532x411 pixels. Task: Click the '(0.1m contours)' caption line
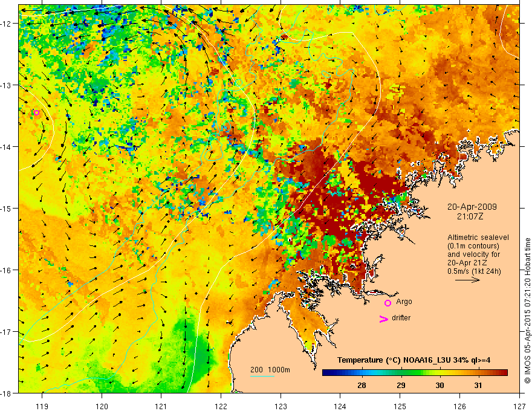coord(473,246)
